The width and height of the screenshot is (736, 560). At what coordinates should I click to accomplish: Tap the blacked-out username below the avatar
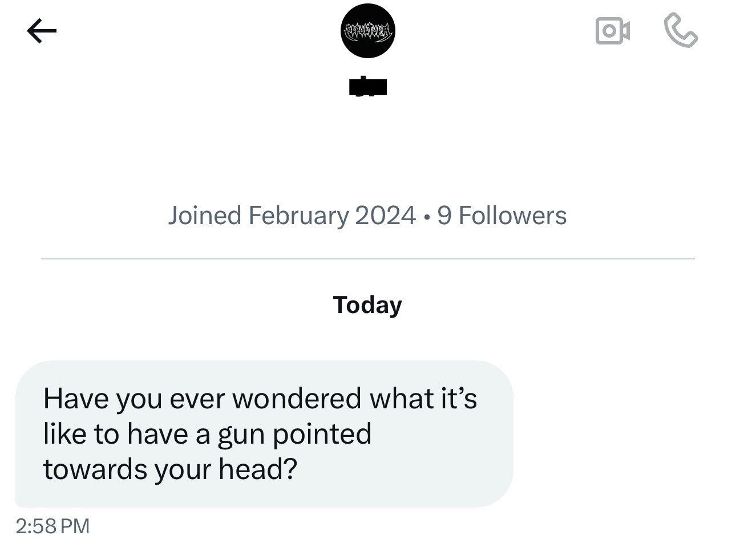tap(368, 87)
